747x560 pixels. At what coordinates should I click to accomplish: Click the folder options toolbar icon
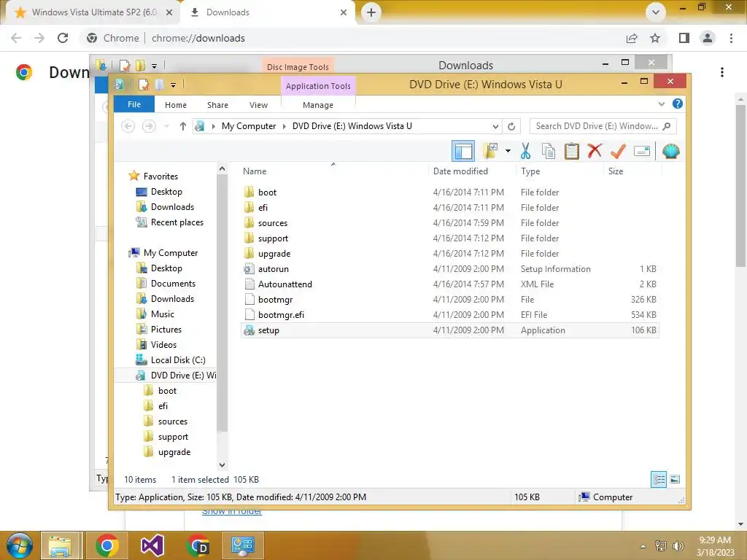(490, 152)
